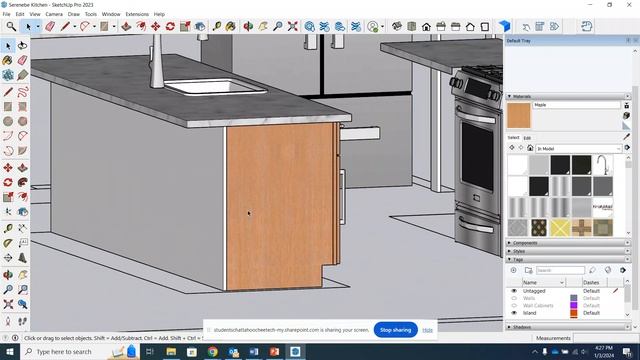640x360 pixels.
Task: Click the Stop sharing button
Action: (x=396, y=330)
